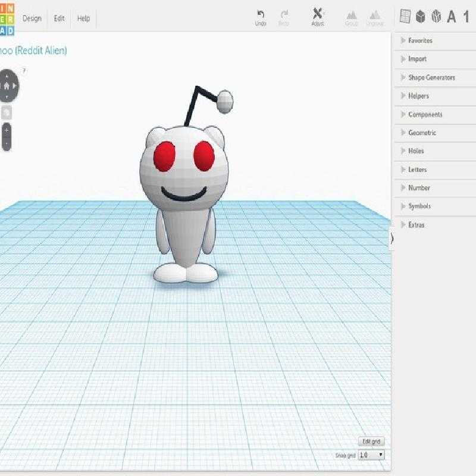Click the Ungroup shapes icon

coord(375,15)
